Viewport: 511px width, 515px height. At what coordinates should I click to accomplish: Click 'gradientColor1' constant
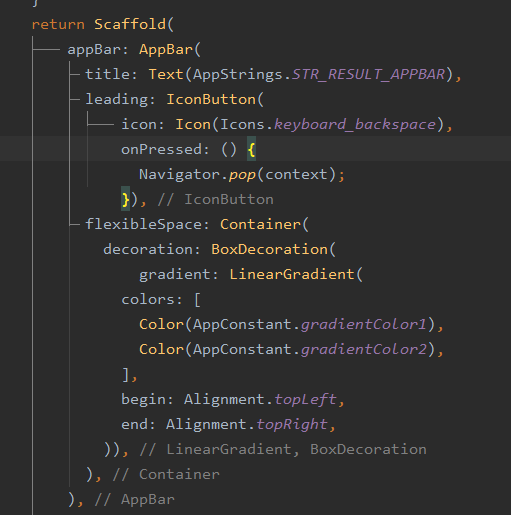click(364, 324)
